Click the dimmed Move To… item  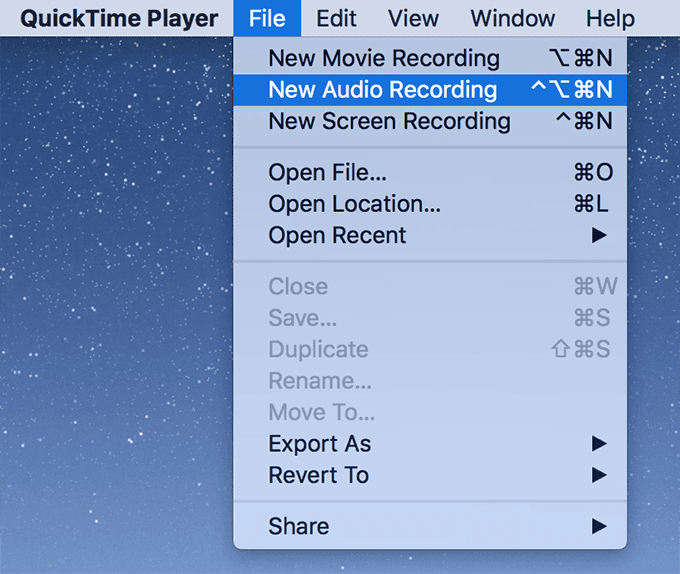click(430, 412)
